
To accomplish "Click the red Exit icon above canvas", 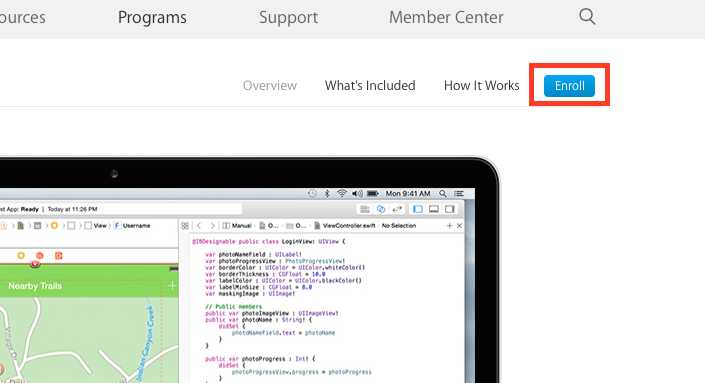I will (58, 255).
